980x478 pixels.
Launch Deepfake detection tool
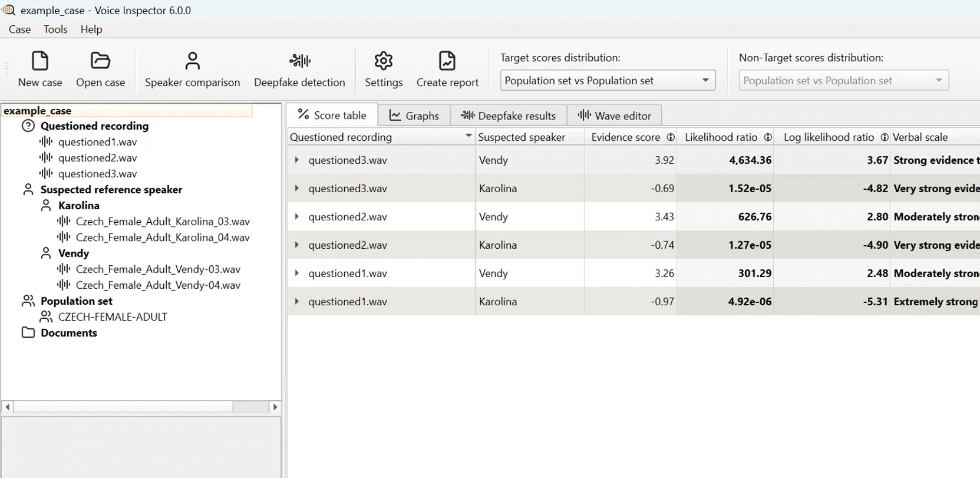299,70
